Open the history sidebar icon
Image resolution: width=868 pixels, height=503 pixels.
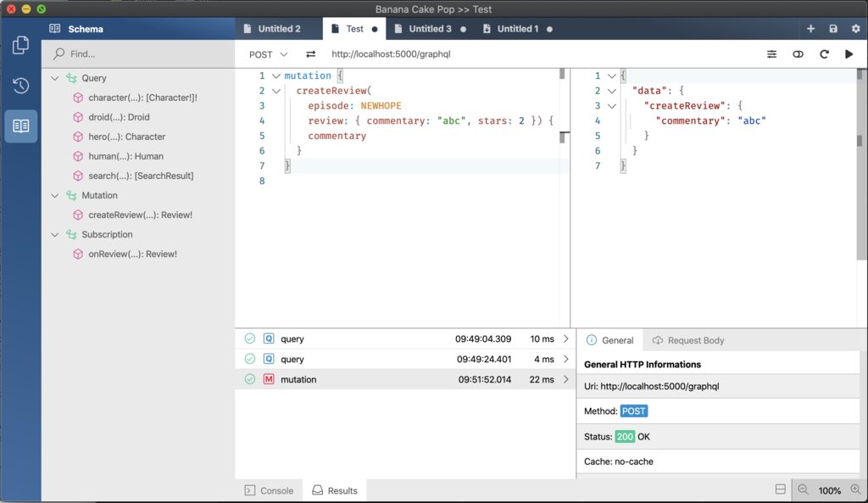(x=20, y=86)
